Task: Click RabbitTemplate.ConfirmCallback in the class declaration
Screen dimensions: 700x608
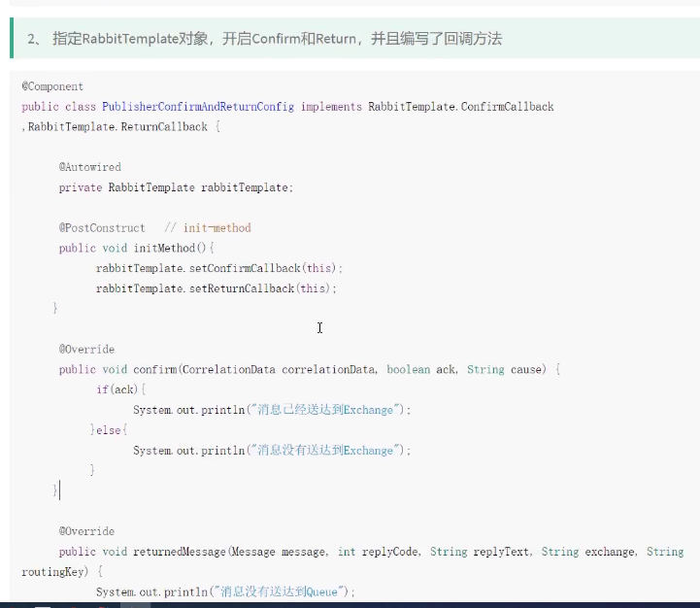Action: tap(460, 107)
